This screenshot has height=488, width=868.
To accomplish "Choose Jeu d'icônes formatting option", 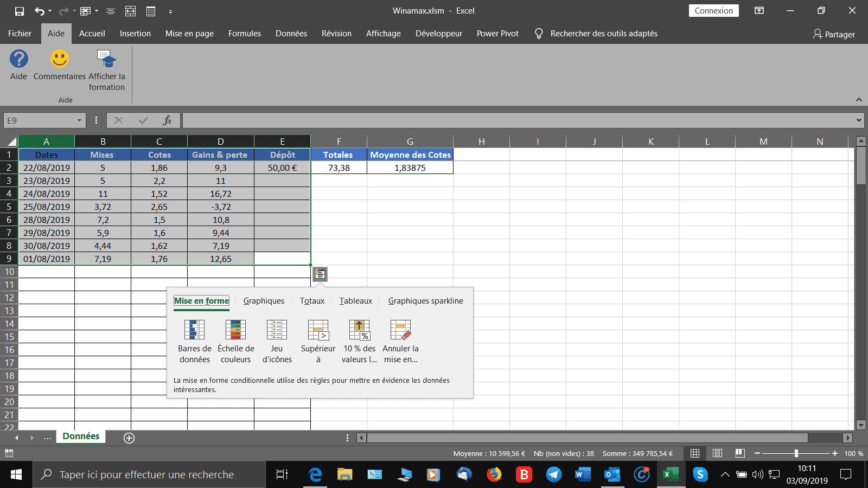I will [277, 330].
